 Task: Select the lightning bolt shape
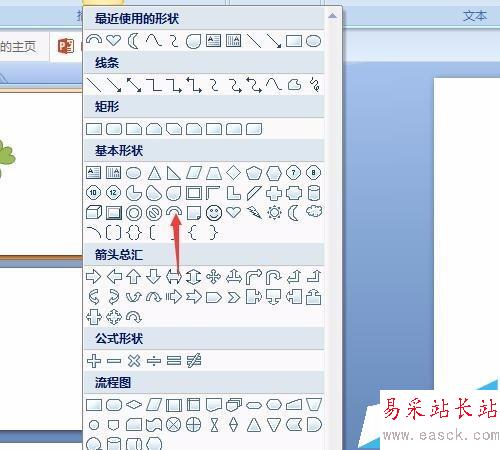click(254, 212)
